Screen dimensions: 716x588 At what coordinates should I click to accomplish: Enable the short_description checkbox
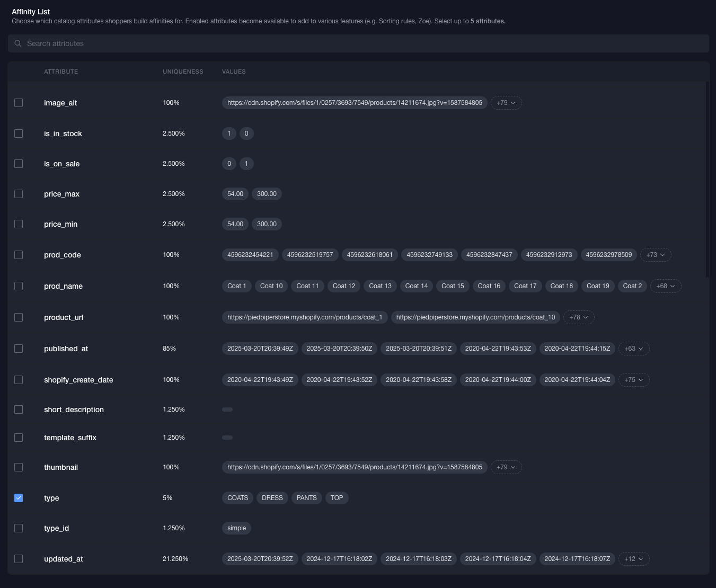point(19,409)
